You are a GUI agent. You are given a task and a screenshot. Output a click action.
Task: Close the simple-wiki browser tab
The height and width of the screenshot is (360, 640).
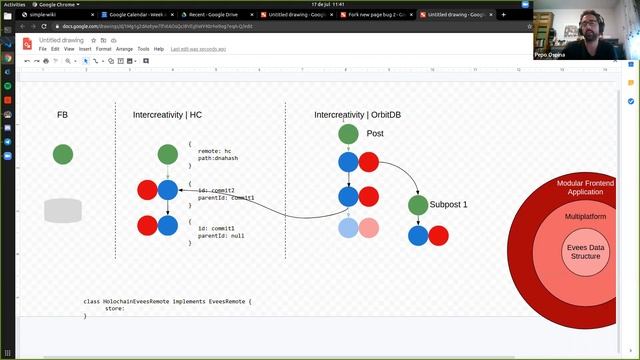[92, 15]
